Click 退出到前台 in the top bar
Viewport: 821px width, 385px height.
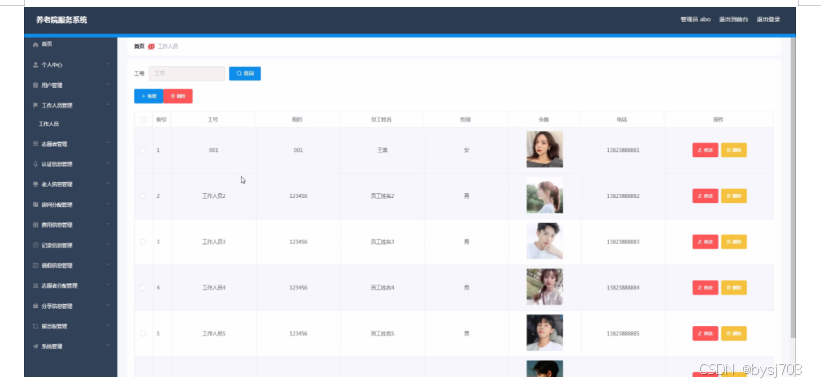(x=734, y=19)
